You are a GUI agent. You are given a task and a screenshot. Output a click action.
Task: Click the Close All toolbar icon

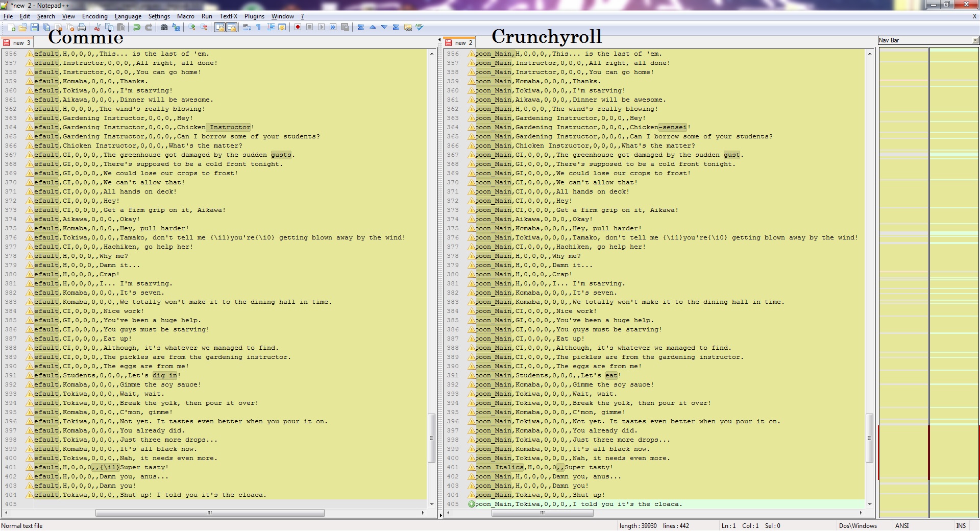click(70, 27)
